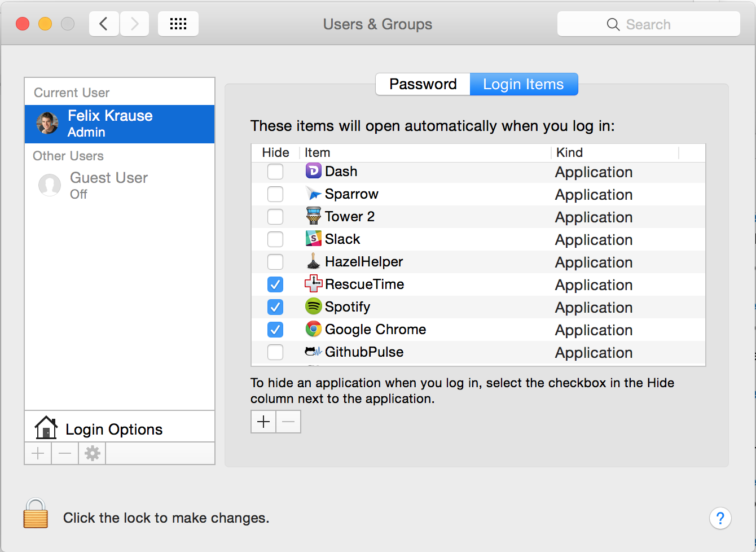Image resolution: width=756 pixels, height=552 pixels.
Task: Go forward with the right arrow
Action: 134,24
